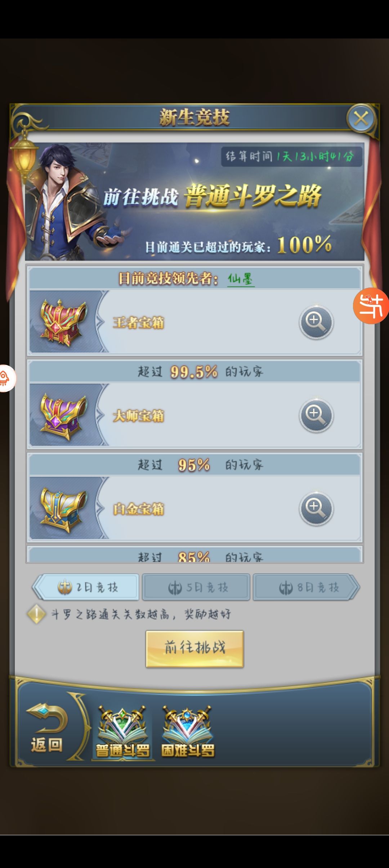Tap the purple 大师宝箱 chest image
Viewport: 389px width, 868px height.
[63, 416]
